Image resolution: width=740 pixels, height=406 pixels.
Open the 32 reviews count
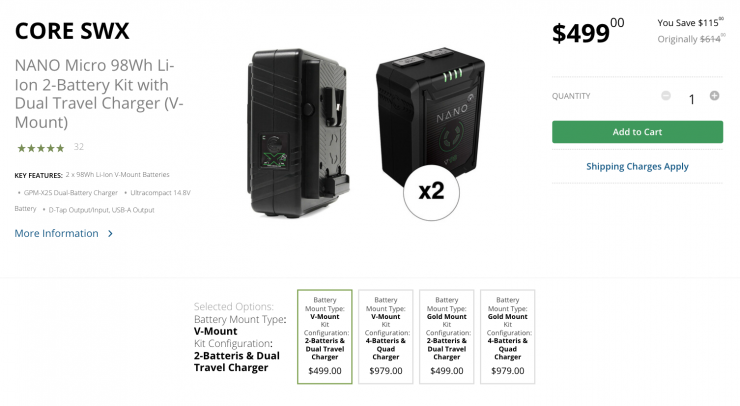[x=79, y=147]
